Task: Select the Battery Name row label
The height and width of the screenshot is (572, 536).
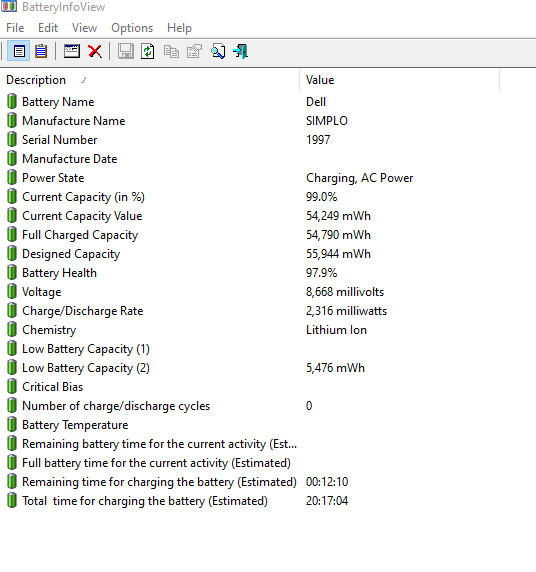Action: pyautogui.click(x=58, y=102)
